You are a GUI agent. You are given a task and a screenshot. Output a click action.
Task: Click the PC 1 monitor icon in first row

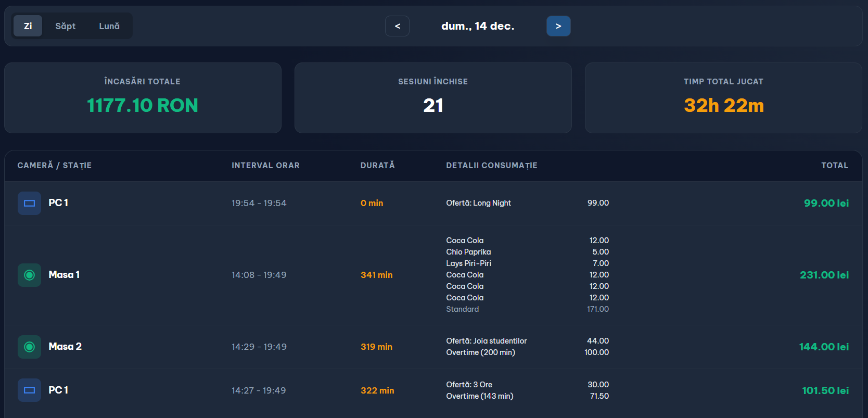29,203
